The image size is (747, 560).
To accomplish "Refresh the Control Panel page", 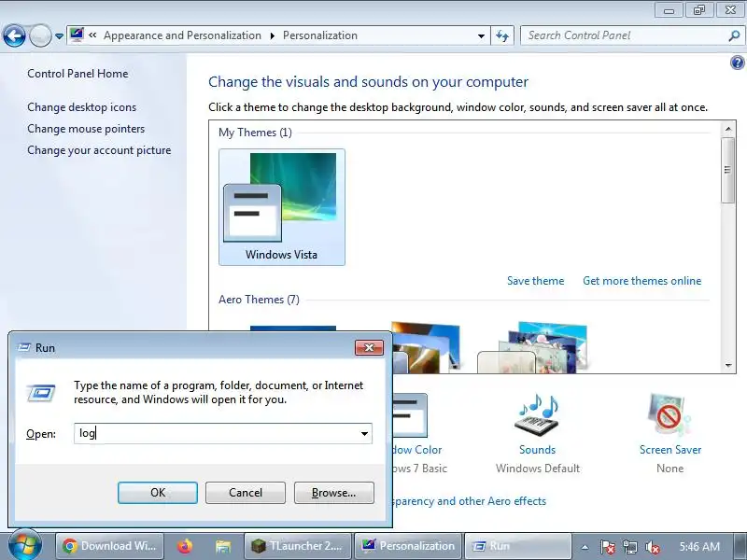I will tap(502, 35).
